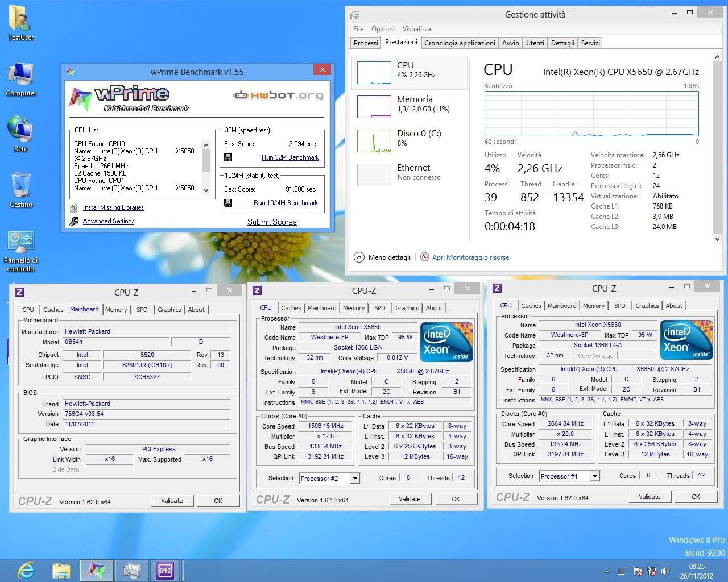Click the Action Center flag in the tray
This screenshot has width=728, height=582.
click(x=638, y=571)
